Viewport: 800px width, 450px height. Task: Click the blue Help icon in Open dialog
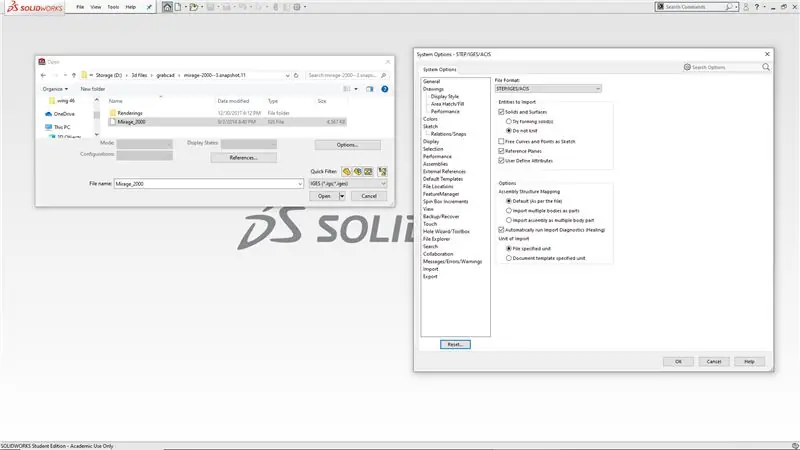tap(385, 89)
